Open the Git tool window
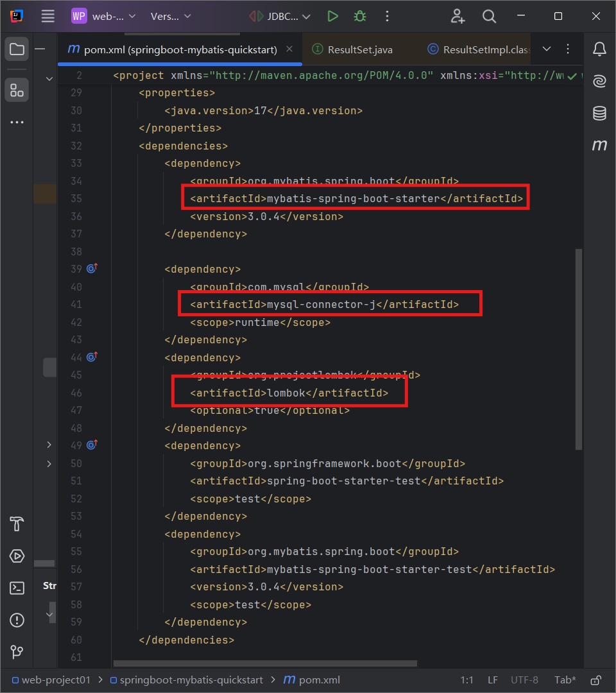 pos(17,651)
